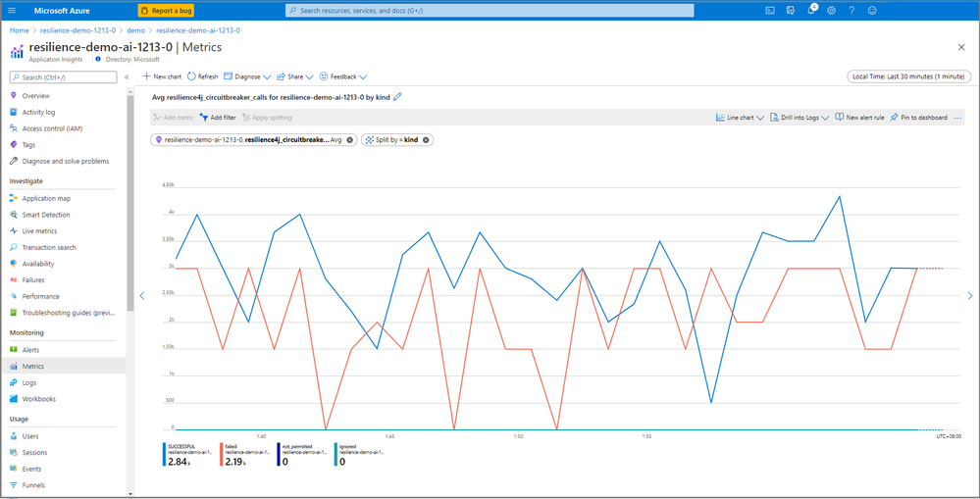Shift chart time window forward arrow

pyautogui.click(x=970, y=295)
